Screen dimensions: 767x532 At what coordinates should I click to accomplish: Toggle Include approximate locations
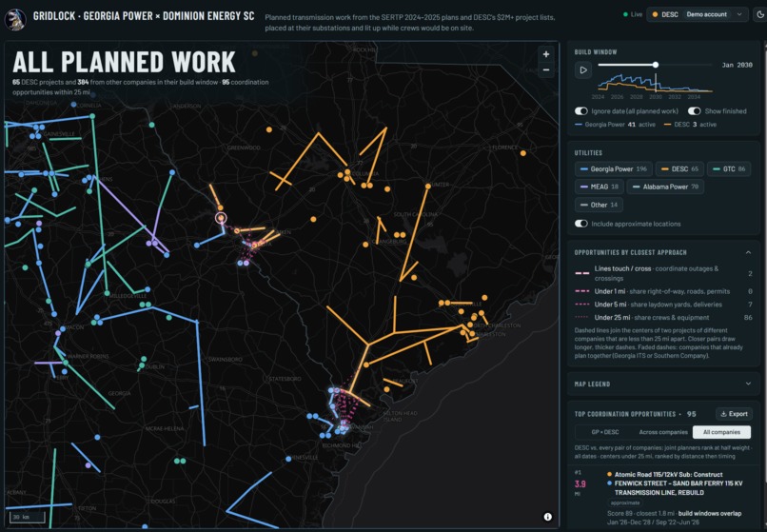coord(581,224)
